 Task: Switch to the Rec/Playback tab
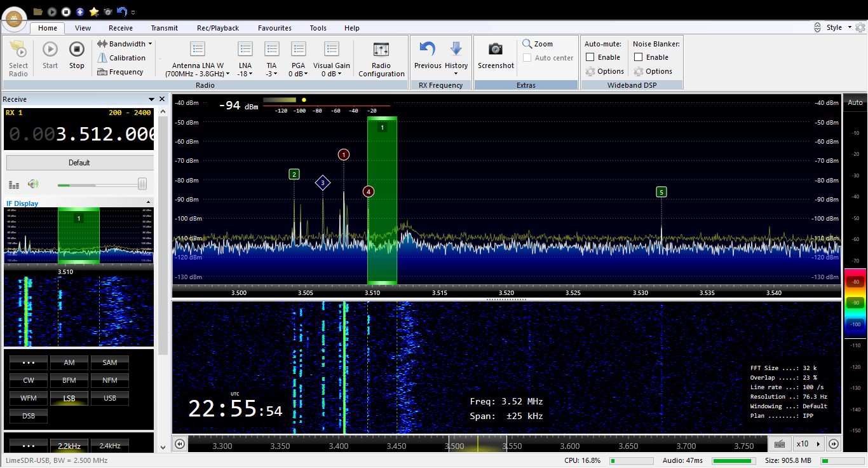pos(218,28)
